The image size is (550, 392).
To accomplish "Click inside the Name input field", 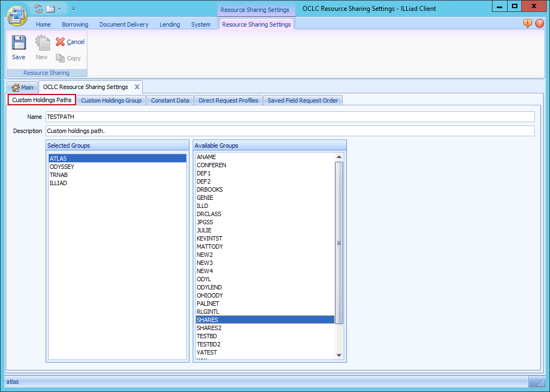I will point(217,117).
